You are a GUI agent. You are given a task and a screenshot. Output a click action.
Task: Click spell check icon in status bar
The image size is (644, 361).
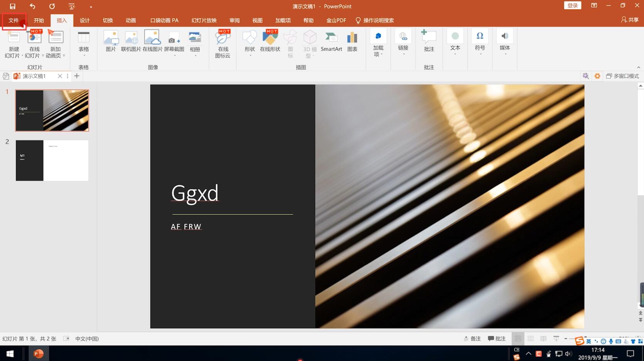[x=66, y=339]
